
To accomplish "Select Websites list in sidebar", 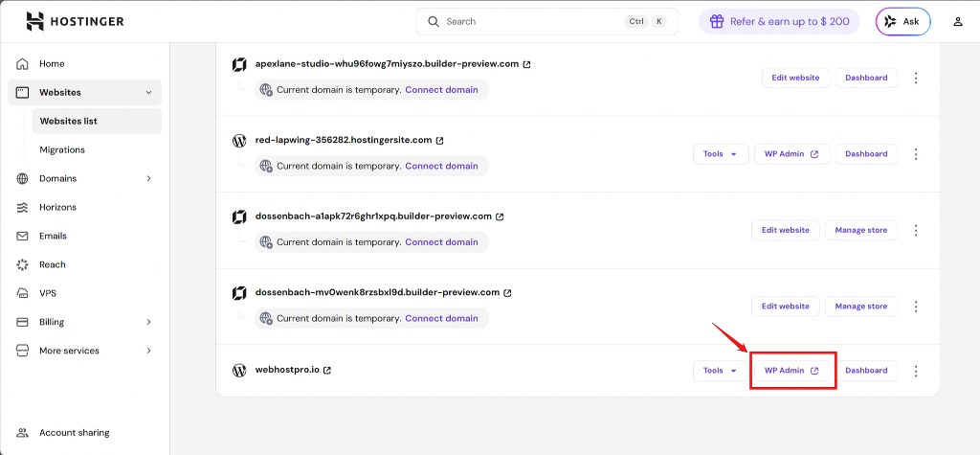I will point(97,121).
